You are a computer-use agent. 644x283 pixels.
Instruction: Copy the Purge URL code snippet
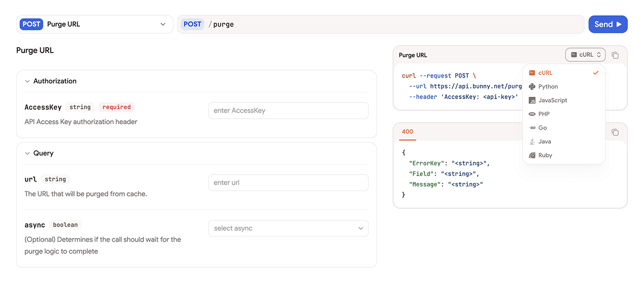(615, 55)
